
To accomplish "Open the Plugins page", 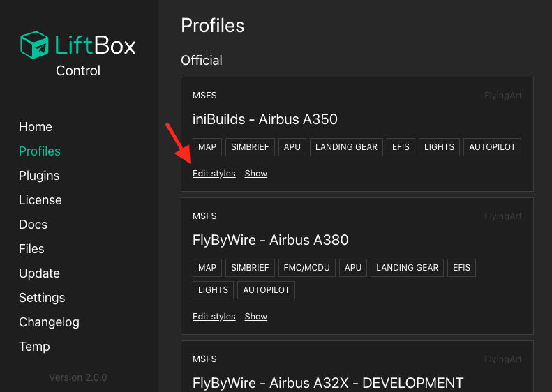I will tap(39, 176).
